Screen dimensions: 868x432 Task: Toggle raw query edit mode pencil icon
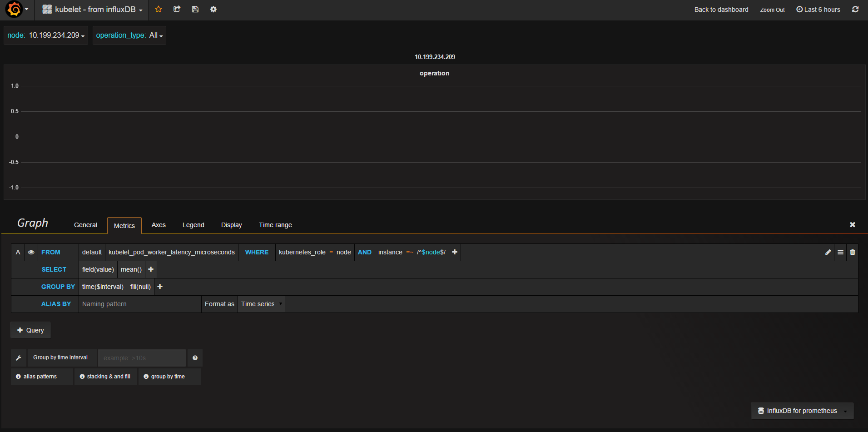pyautogui.click(x=828, y=252)
